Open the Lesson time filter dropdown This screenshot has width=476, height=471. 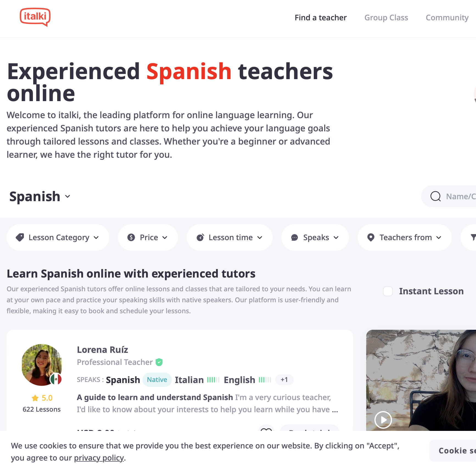pos(229,237)
